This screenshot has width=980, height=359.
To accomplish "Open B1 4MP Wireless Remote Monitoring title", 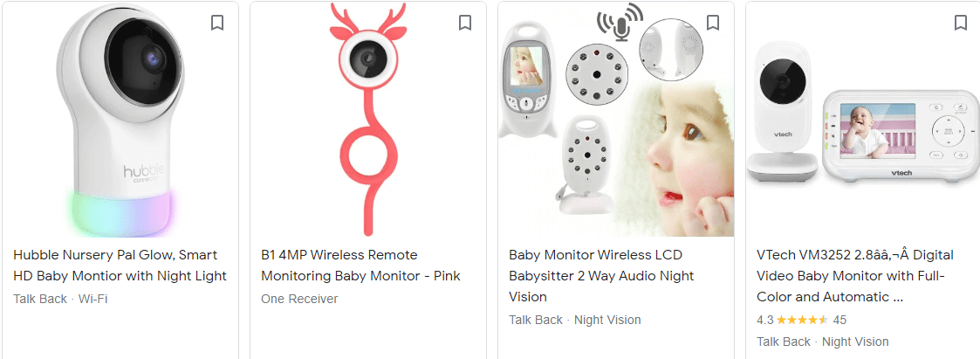I will click(x=360, y=266).
